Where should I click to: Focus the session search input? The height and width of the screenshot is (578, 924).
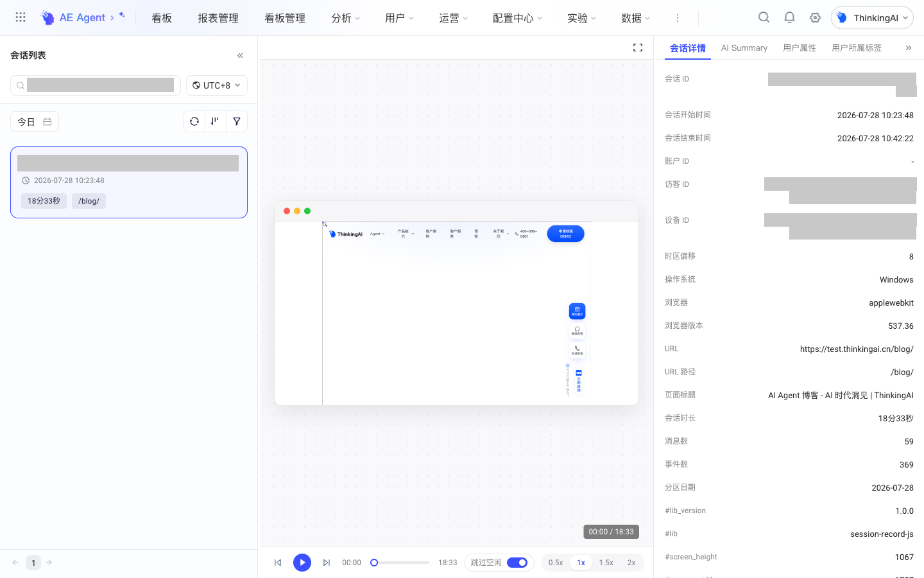[x=96, y=85]
